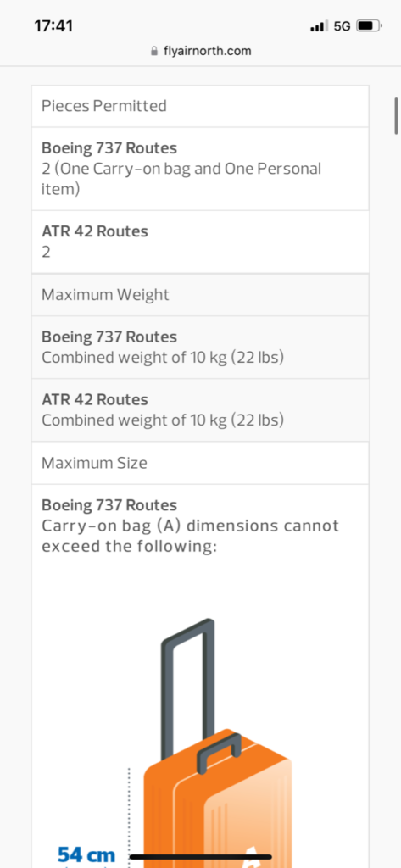The height and width of the screenshot is (868, 401).
Task: Tap the dotted height measurement line
Action: tap(129, 817)
